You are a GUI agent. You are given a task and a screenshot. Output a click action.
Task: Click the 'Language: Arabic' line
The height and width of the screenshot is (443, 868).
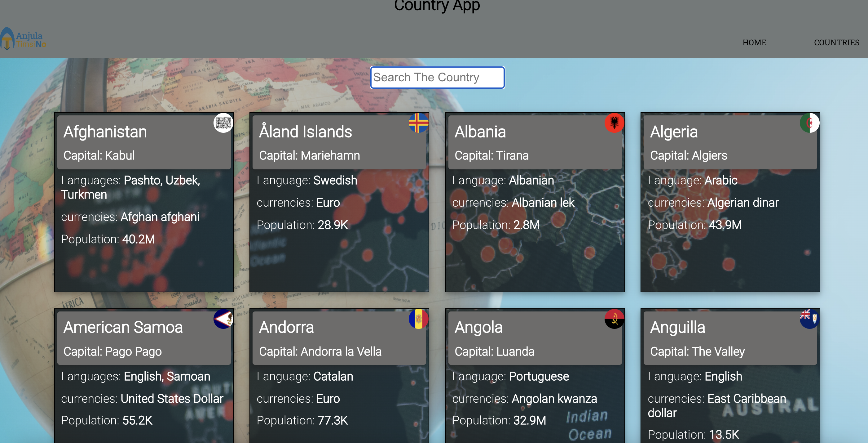point(692,181)
